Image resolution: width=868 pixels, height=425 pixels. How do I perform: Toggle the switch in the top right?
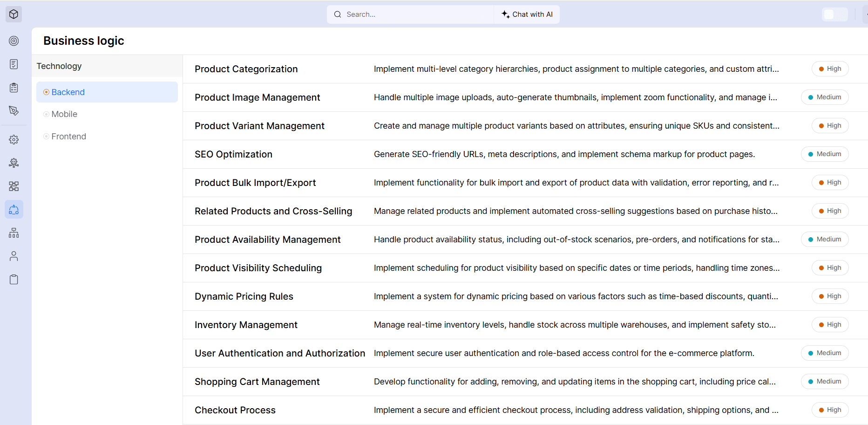coord(835,14)
